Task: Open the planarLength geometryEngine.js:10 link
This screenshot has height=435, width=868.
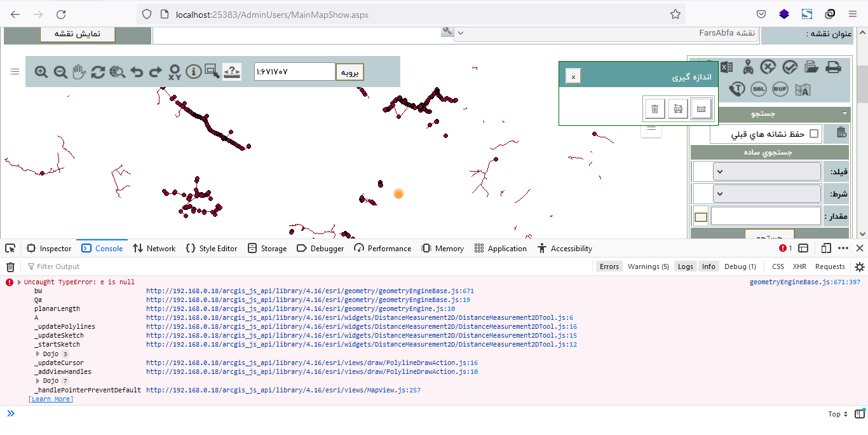Action: point(301,308)
